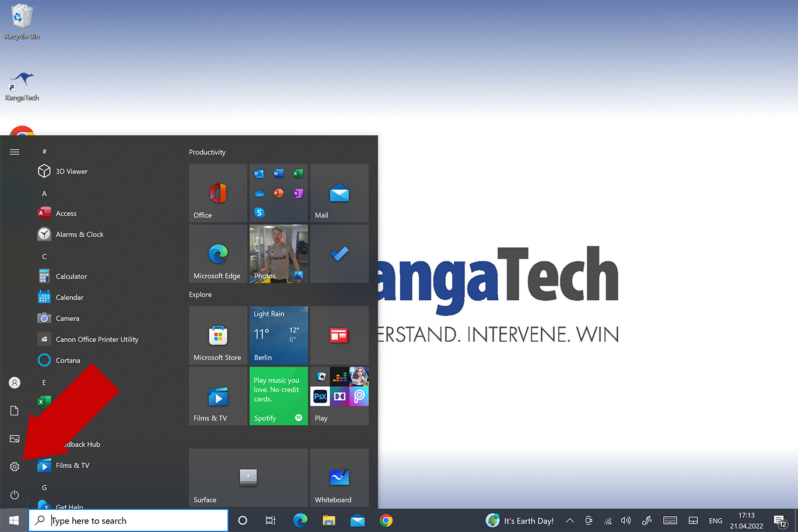798x532 pixels.
Task: Open the red News tile
Action: tap(339, 335)
